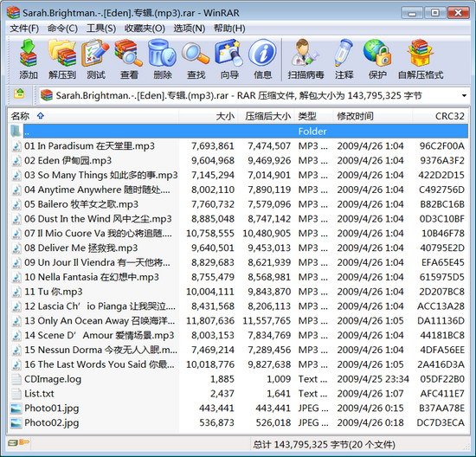Click the WinRAR icon in the title bar

click(13, 13)
